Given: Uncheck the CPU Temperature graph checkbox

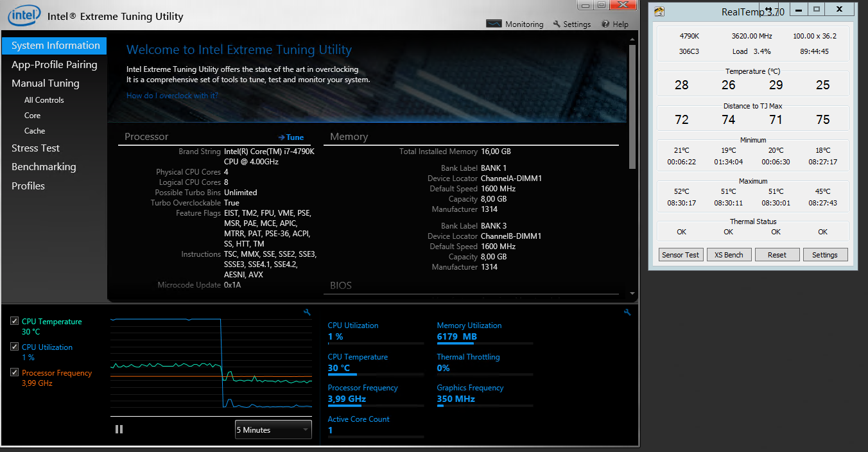Looking at the screenshot, I should point(14,320).
